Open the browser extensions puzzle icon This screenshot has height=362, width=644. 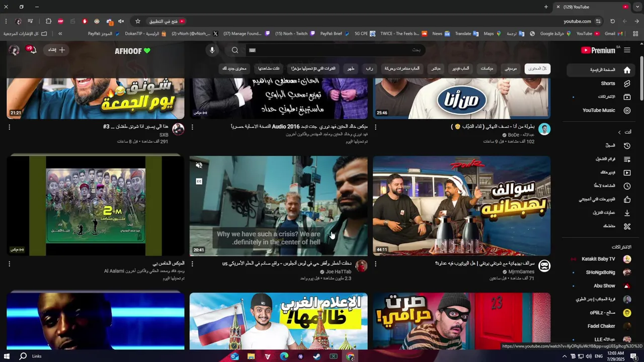[x=48, y=21]
